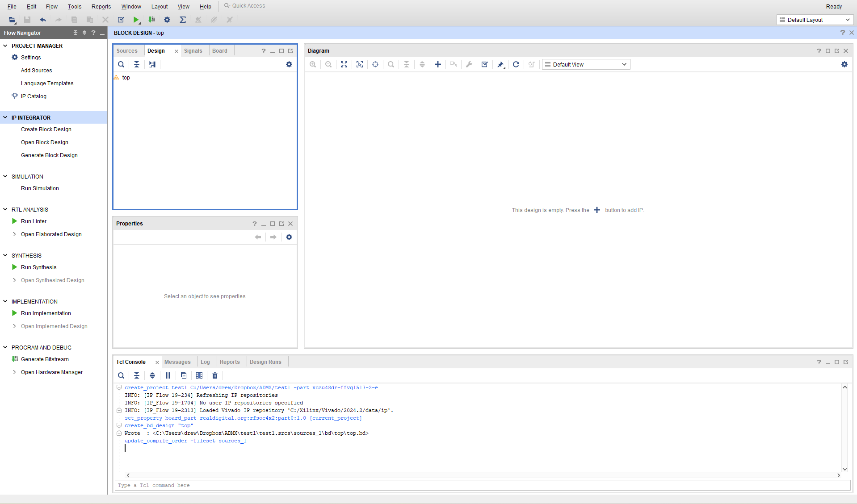
Task: Switch to the Messages tab
Action: click(x=177, y=362)
